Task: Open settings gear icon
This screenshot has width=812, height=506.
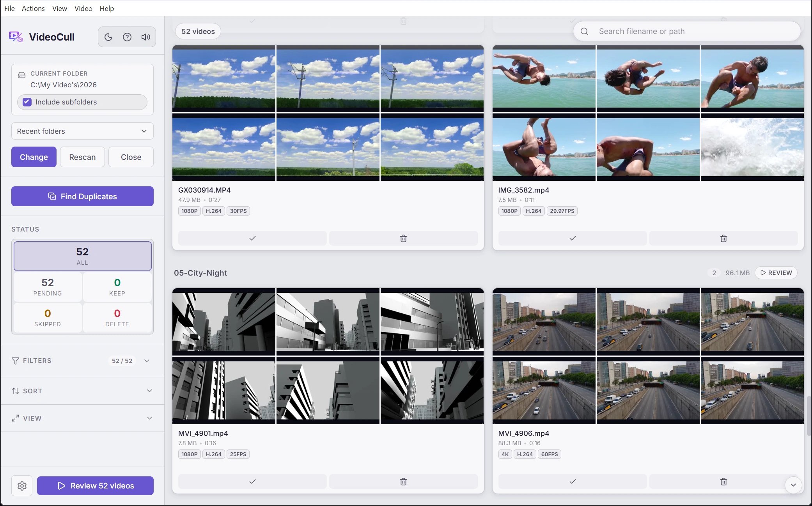Action: pos(22,486)
